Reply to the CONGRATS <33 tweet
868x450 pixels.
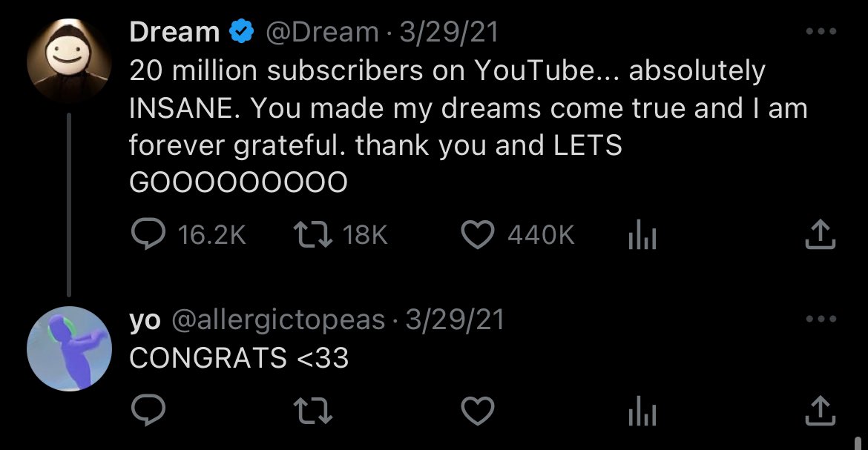pos(148,410)
